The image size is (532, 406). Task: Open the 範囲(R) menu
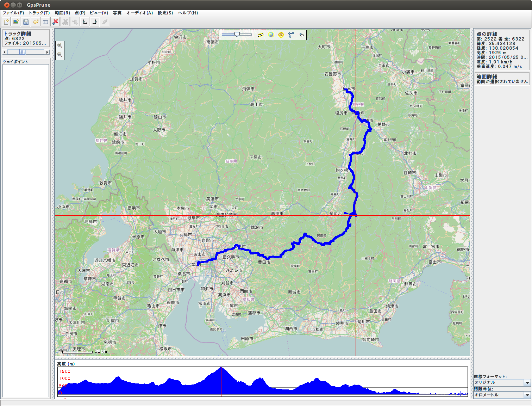(62, 13)
